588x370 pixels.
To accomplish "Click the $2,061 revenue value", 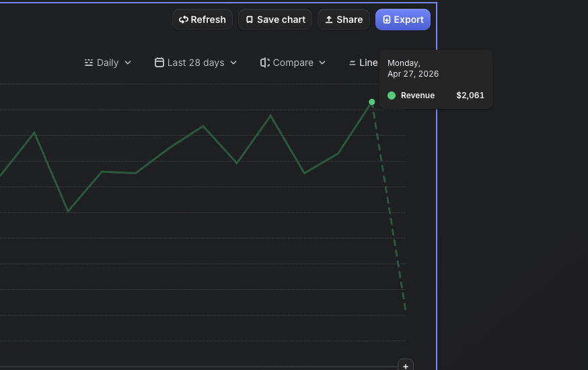I will [x=470, y=96].
